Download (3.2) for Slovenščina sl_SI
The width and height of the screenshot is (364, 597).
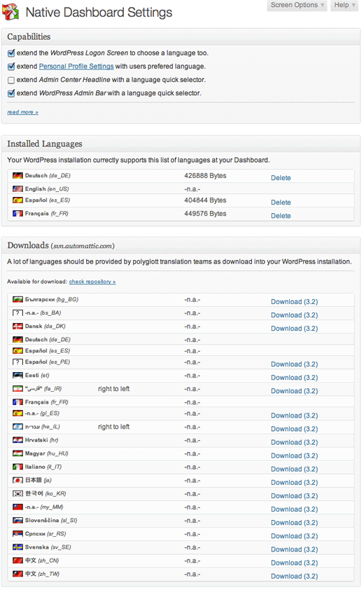[295, 523]
